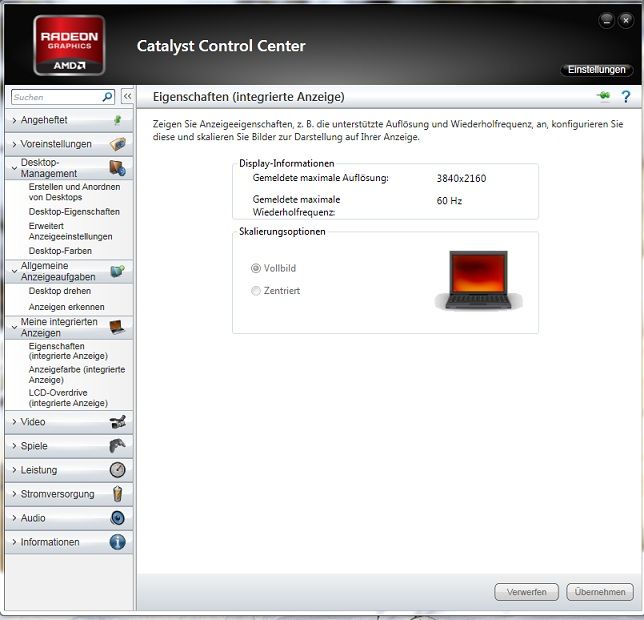Click the Übernehmen button

(600, 592)
